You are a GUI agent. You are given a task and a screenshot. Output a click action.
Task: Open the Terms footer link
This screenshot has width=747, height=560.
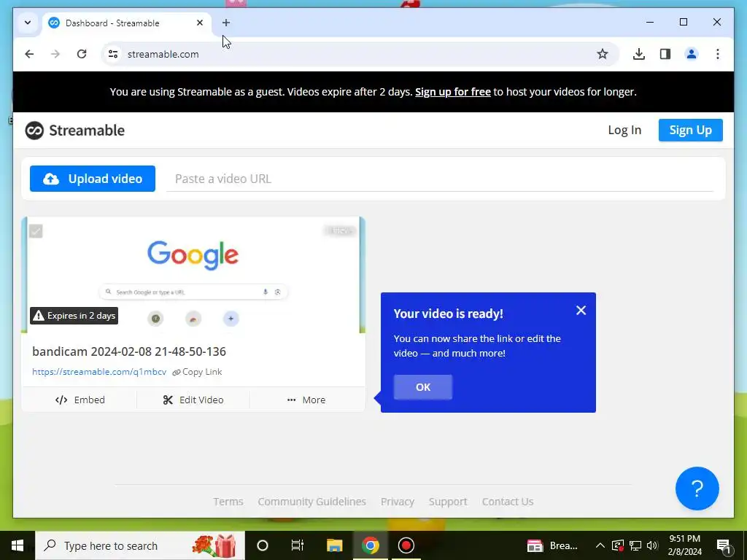point(228,502)
